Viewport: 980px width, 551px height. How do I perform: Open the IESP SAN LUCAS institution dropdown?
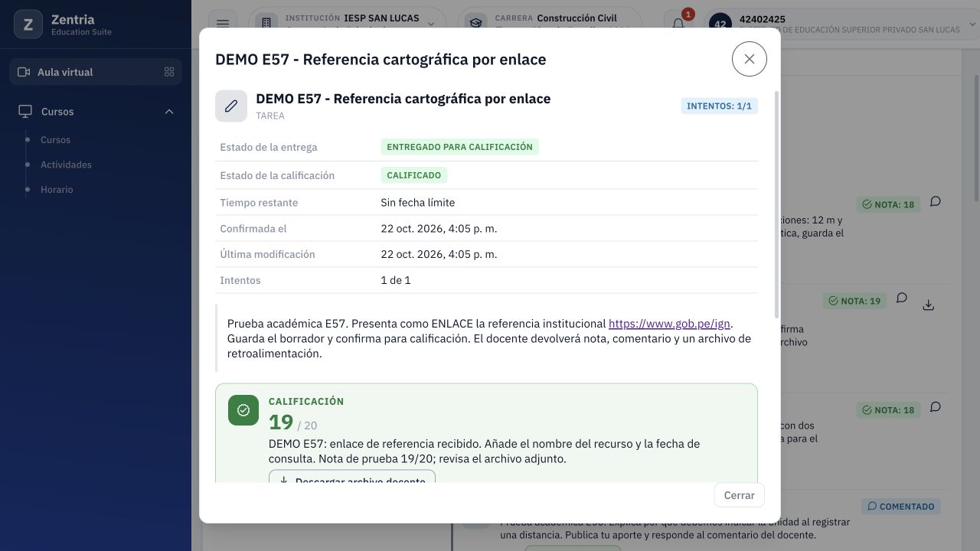(x=349, y=24)
